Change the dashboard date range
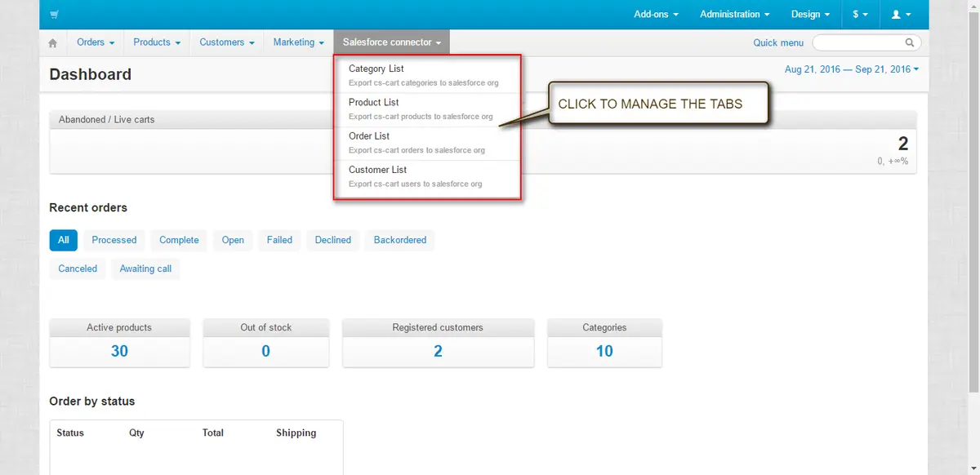The height and width of the screenshot is (475, 980). click(x=851, y=69)
